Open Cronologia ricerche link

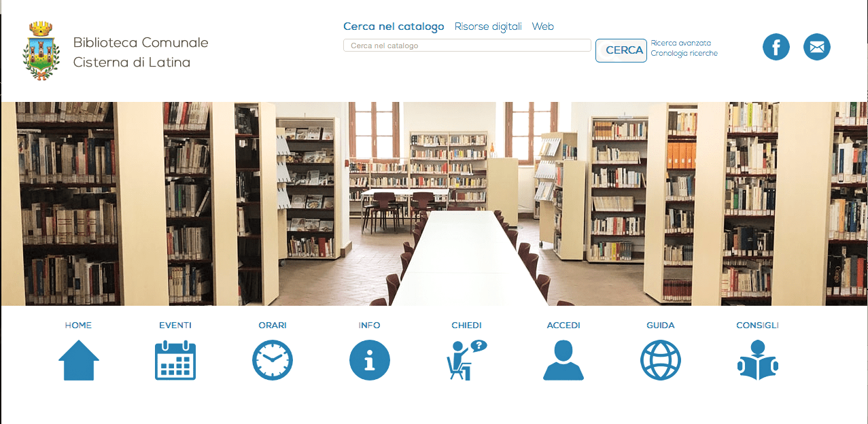[684, 53]
